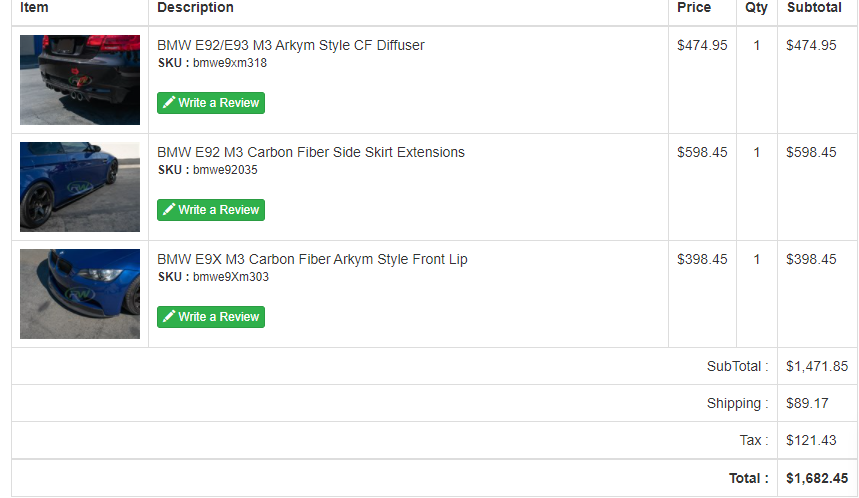Write a Review for Arkym CF Diffuser
Image resolution: width=859 pixels, height=498 pixels.
[211, 103]
